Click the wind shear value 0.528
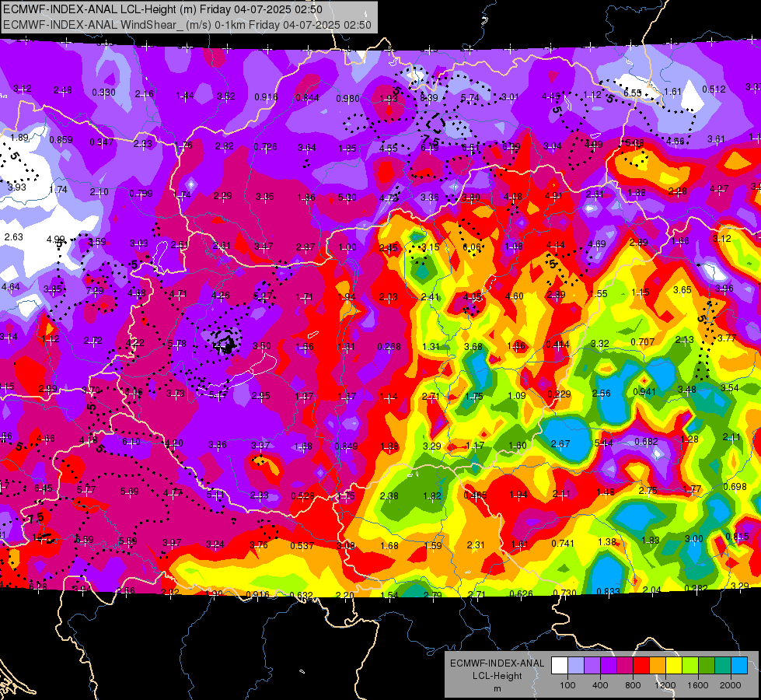Viewport: 761px width, 700px height. click(303, 496)
